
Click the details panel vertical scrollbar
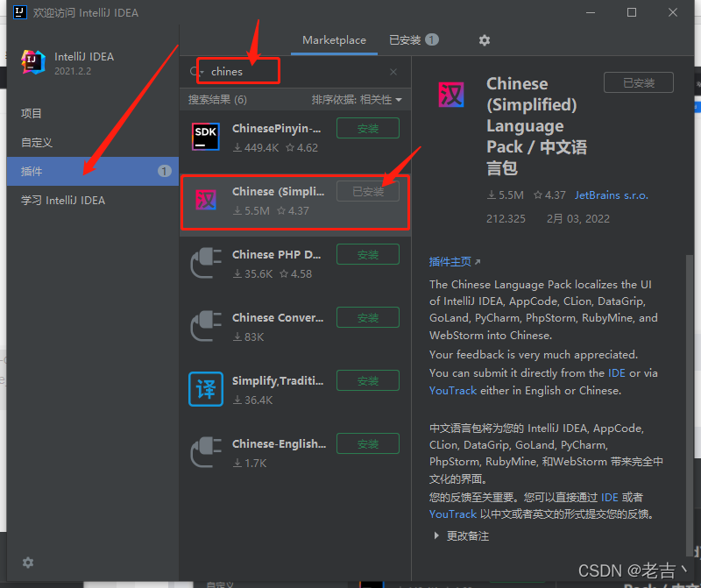(x=689, y=405)
